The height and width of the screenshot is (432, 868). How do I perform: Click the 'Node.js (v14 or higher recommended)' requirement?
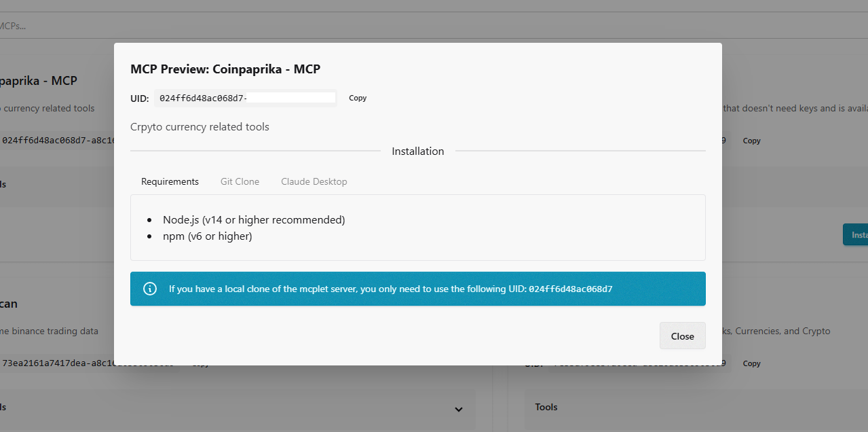point(254,220)
